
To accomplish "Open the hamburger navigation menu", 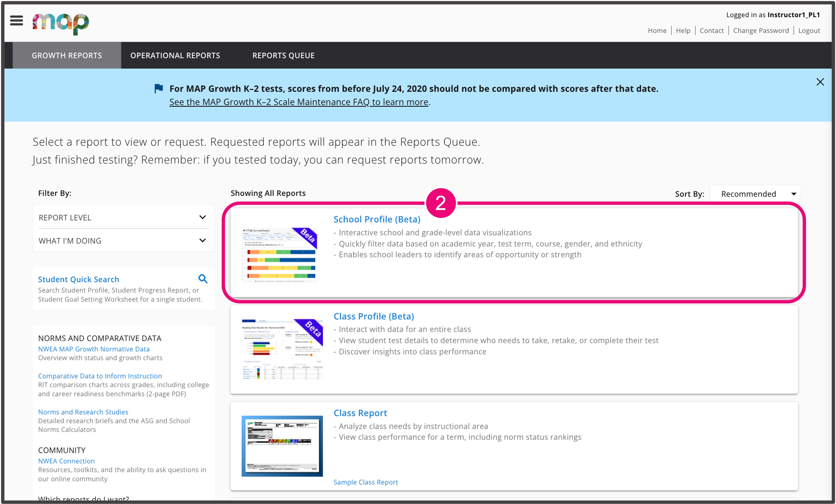I will tap(16, 21).
